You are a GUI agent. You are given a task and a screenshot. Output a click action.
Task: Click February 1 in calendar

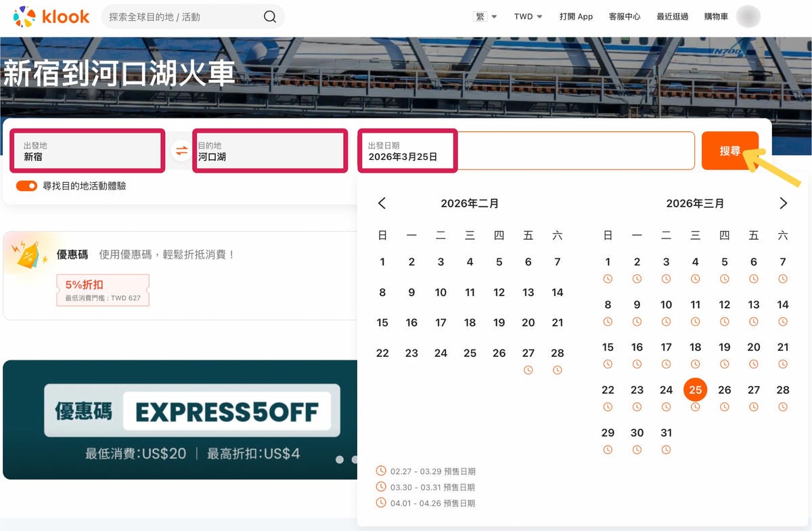(382, 262)
